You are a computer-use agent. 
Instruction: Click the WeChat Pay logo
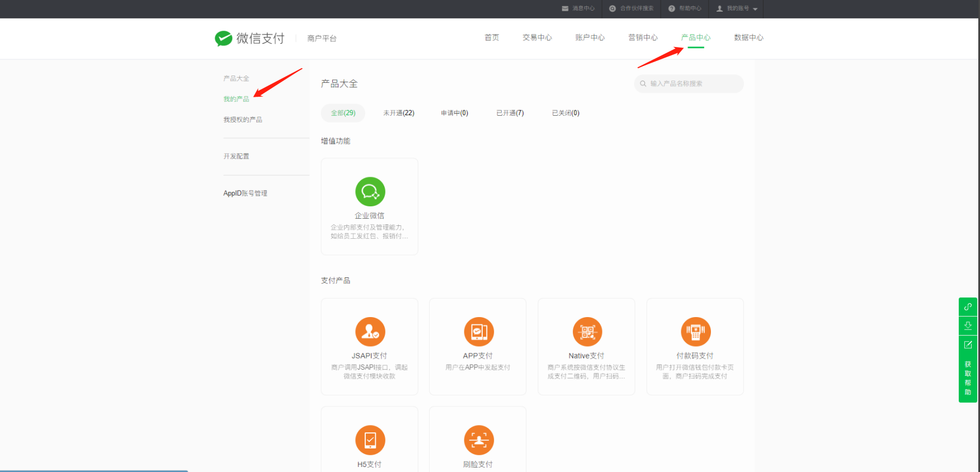(249, 38)
